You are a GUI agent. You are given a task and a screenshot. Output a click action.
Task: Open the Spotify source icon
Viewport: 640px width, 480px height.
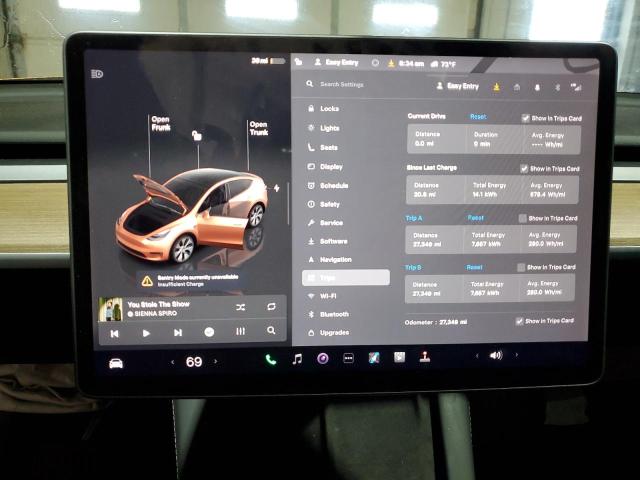point(209,332)
